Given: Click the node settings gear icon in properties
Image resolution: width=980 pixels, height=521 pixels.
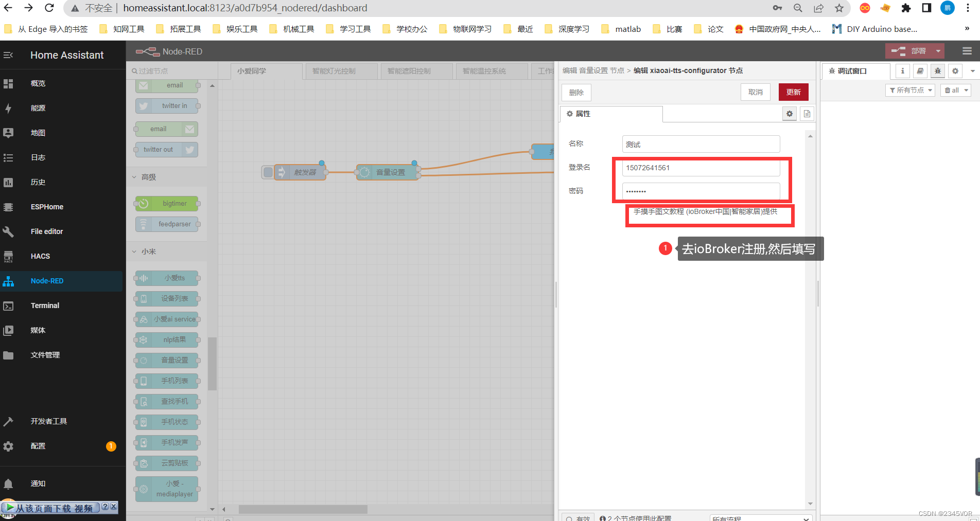Looking at the screenshot, I should pyautogui.click(x=790, y=114).
